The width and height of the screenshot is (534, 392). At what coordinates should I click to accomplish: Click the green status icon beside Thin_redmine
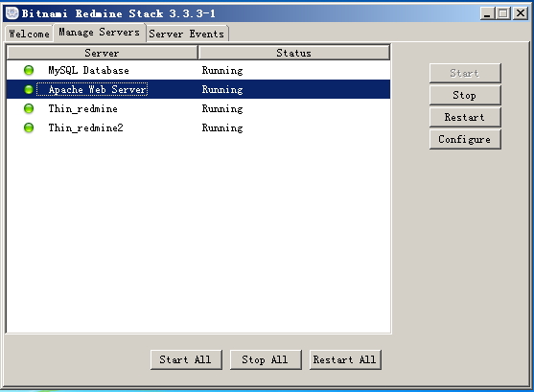coord(29,108)
